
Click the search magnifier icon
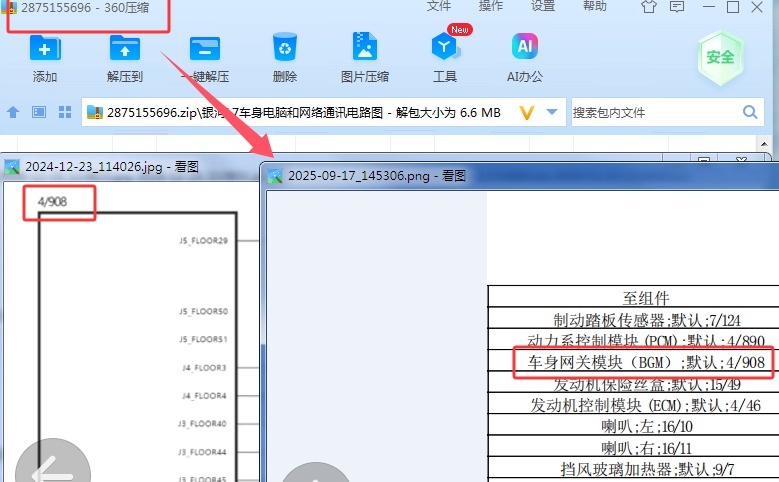pyautogui.click(x=750, y=112)
